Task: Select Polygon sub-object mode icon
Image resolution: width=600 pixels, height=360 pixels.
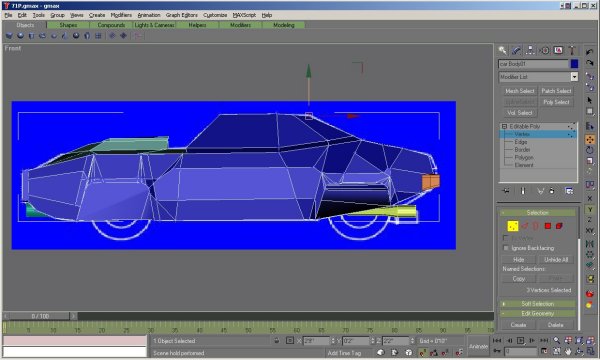Action: point(548,226)
